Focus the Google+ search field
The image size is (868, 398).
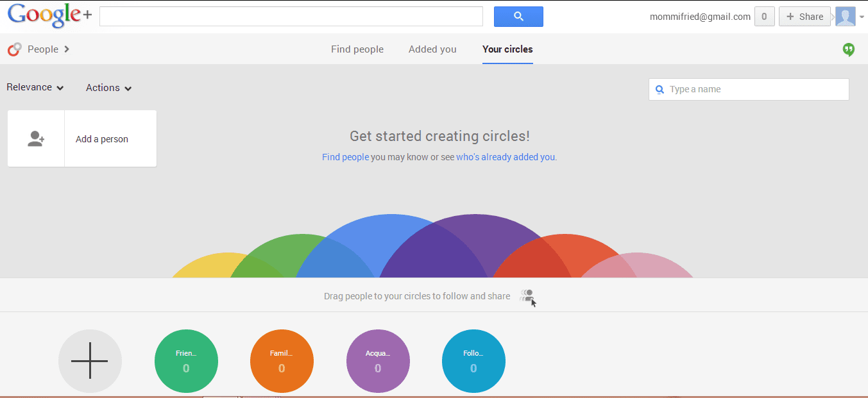click(x=291, y=17)
